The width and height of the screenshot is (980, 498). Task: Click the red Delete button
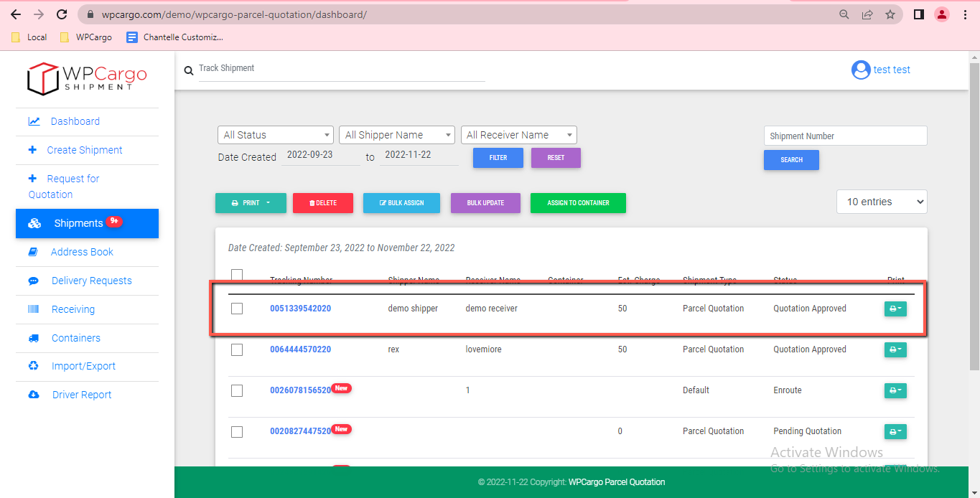(x=323, y=203)
